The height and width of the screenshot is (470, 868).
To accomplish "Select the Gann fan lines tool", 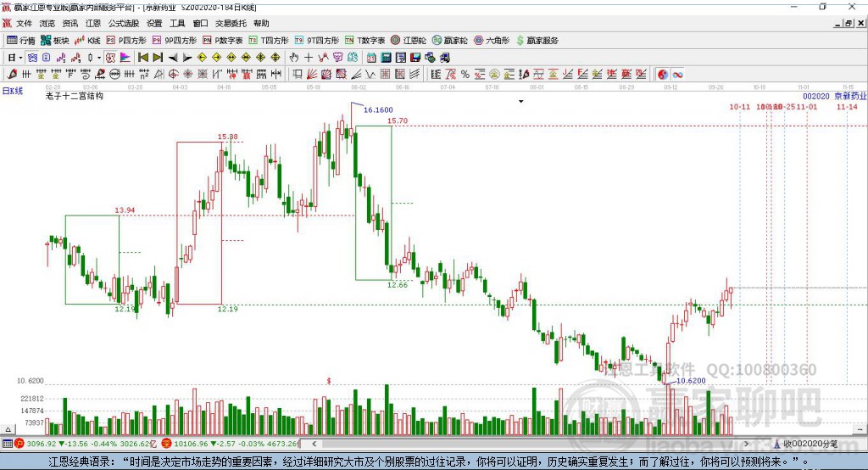I will click(x=312, y=75).
